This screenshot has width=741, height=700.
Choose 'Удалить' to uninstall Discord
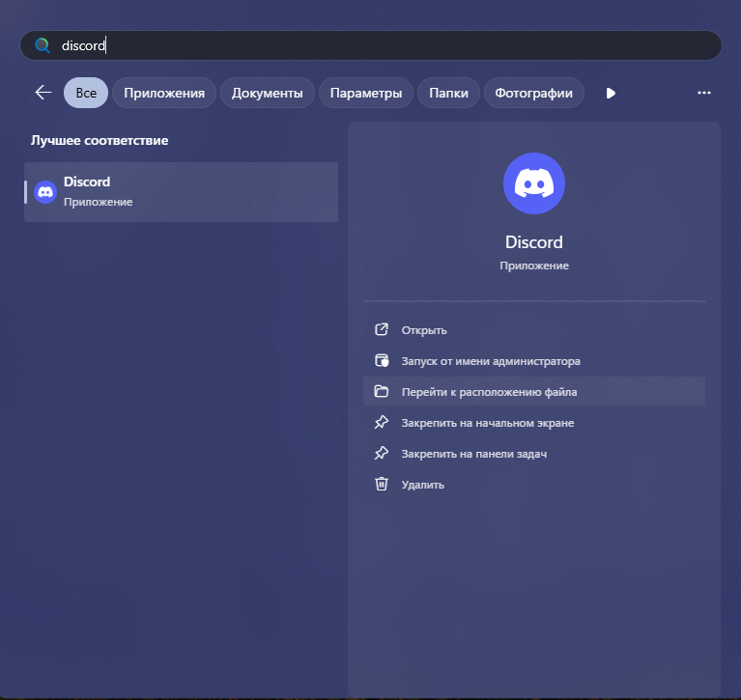coord(534,485)
